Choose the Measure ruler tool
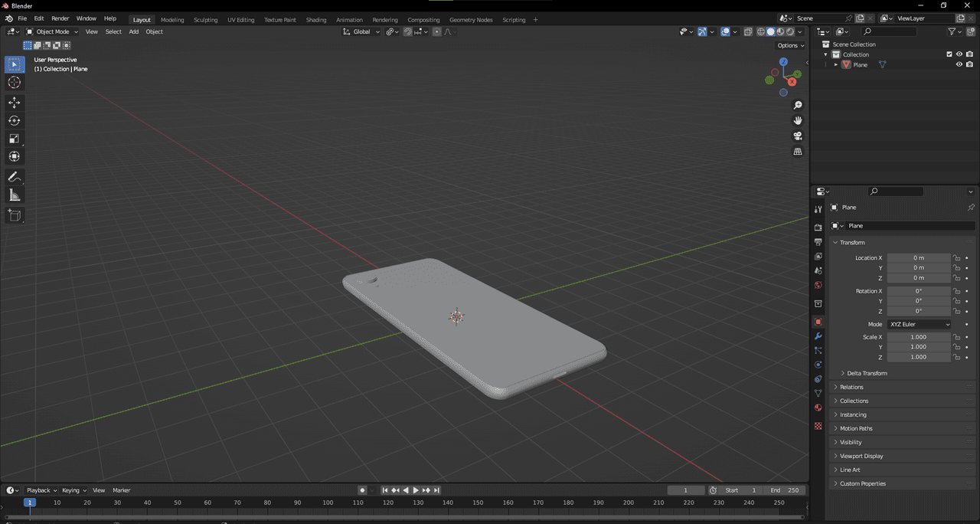The image size is (980, 524). [15, 195]
